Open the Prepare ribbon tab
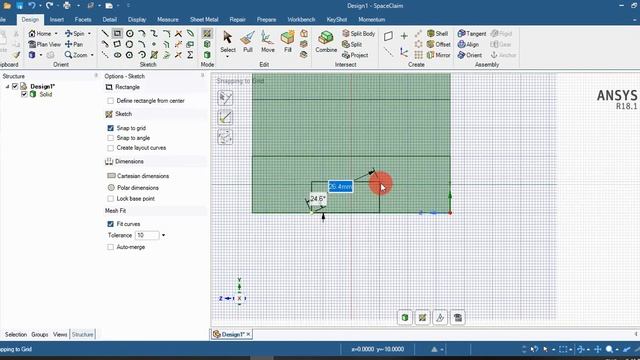 (x=267, y=20)
